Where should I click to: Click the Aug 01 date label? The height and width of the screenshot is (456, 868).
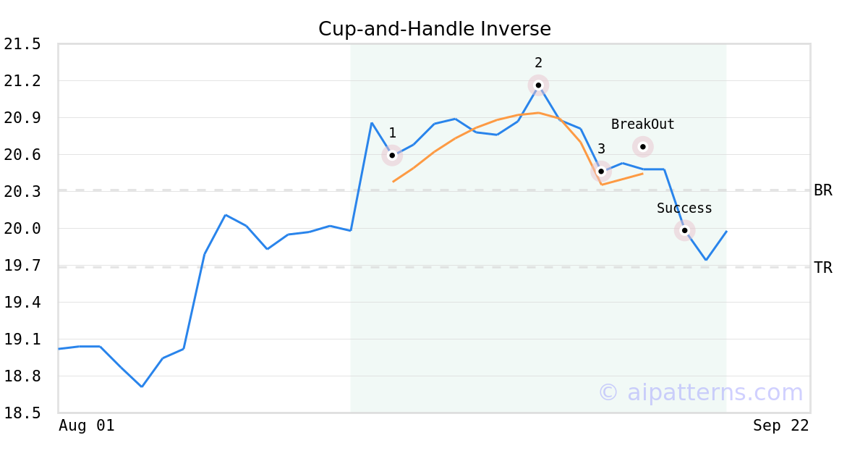[x=87, y=426]
